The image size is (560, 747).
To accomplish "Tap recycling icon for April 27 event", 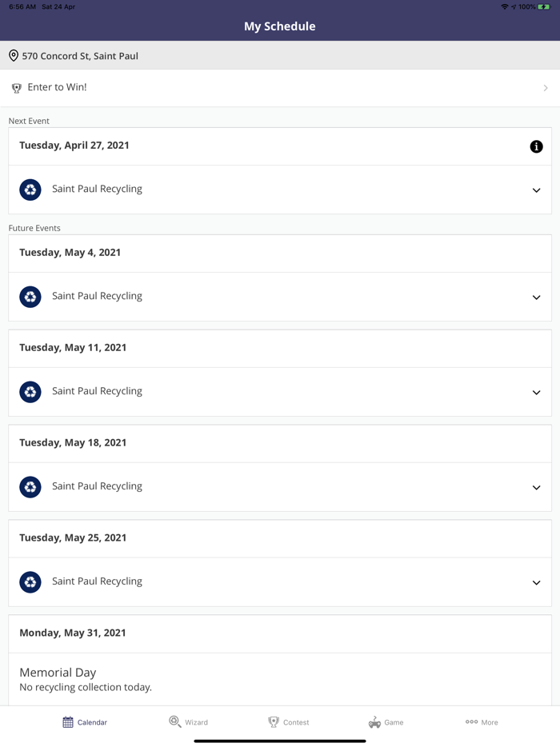I will 30,190.
